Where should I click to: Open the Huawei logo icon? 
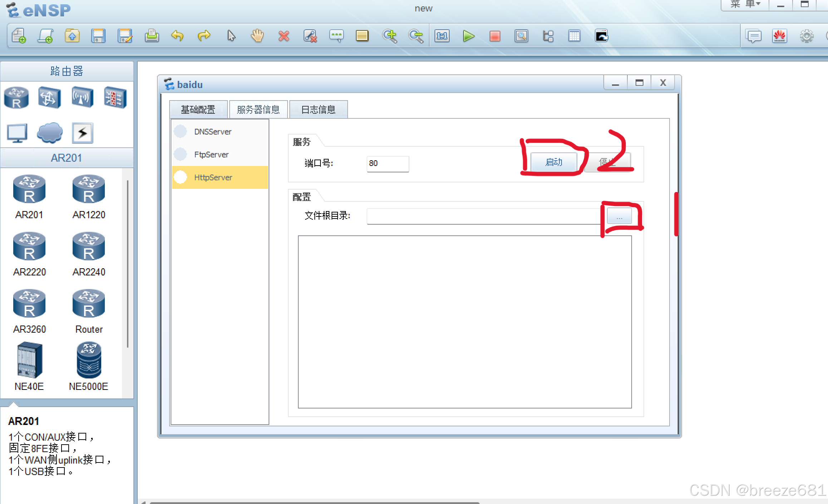(780, 36)
